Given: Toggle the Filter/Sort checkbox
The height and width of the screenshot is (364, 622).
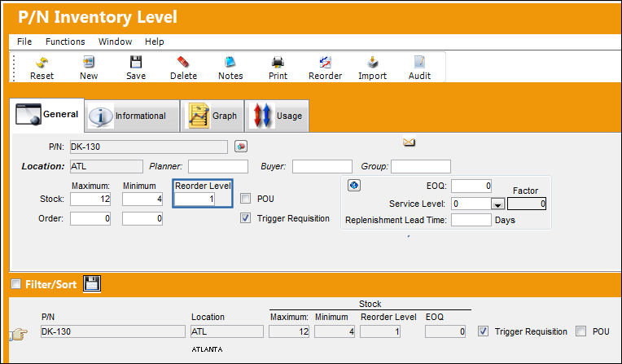Looking at the screenshot, I should point(15,284).
